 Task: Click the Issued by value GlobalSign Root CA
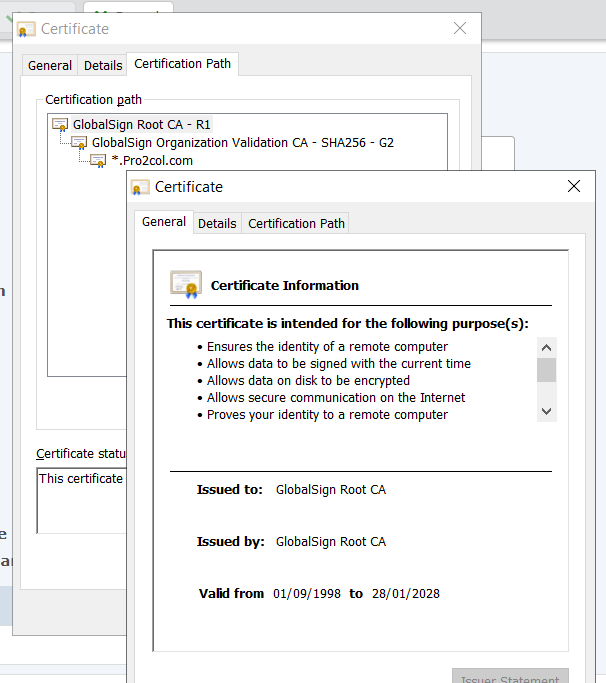(331, 541)
